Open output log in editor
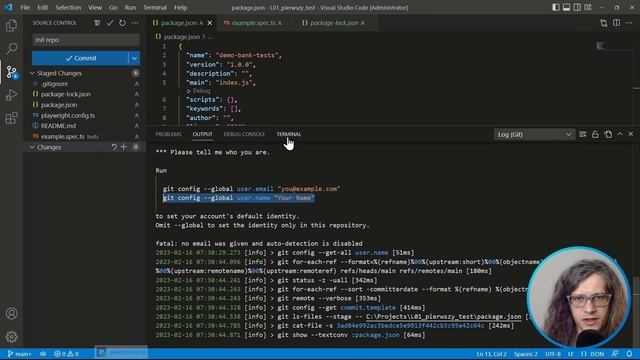The height and width of the screenshot is (360, 640). click(x=608, y=134)
